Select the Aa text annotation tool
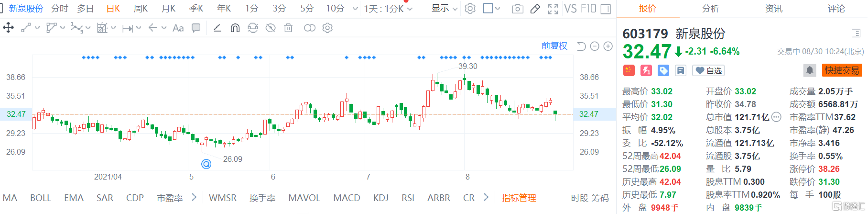 tap(178, 28)
